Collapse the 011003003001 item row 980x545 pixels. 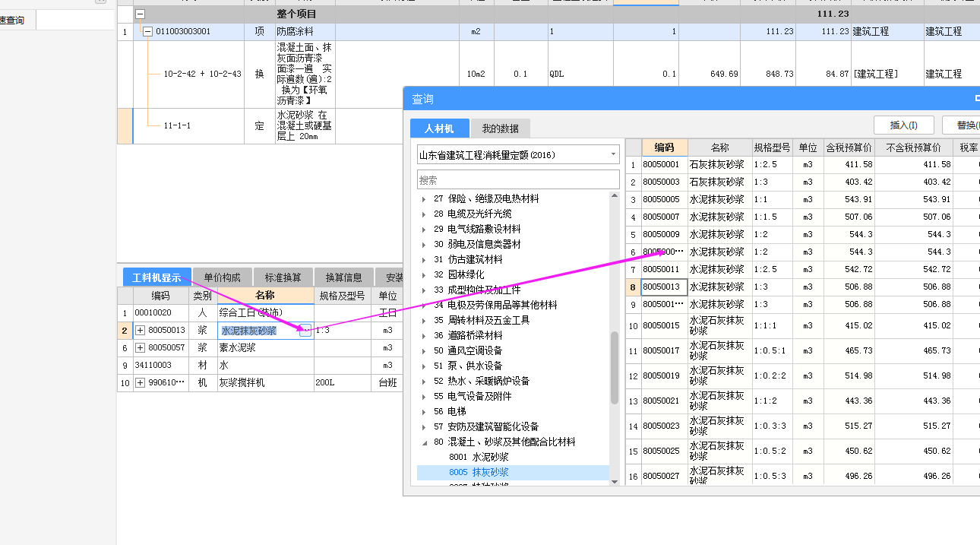[147, 32]
